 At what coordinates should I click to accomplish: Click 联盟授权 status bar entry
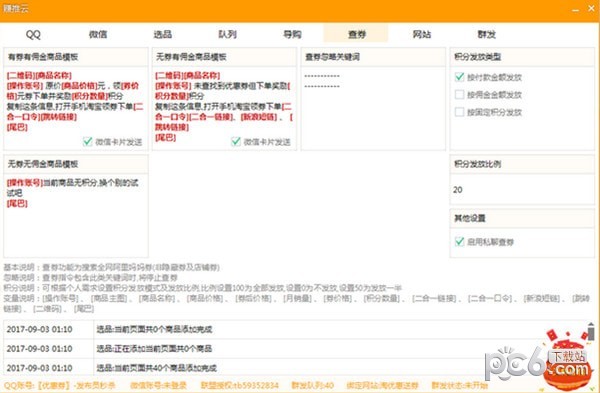240,385
